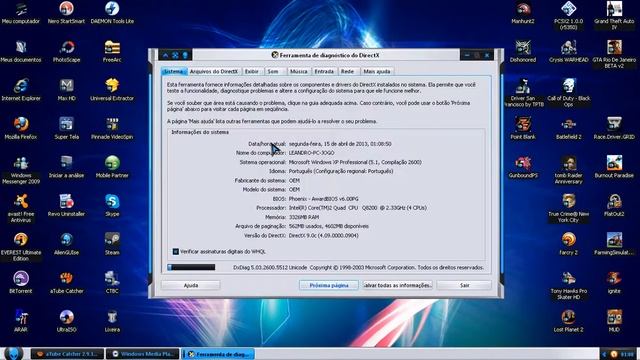Screen dimensions: 640x360
Task: Open EVEREST Ultimate Edition icon
Action: pyautogui.click(x=21, y=247)
